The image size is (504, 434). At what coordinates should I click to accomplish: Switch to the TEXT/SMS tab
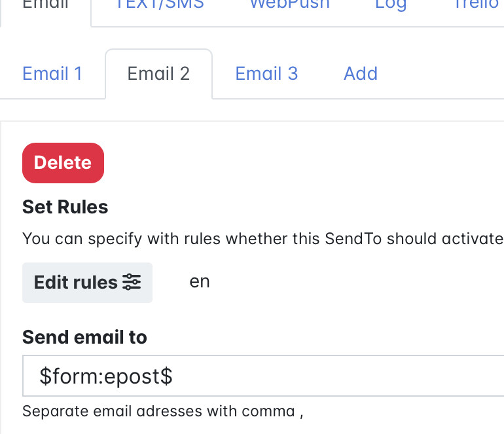pos(159,5)
